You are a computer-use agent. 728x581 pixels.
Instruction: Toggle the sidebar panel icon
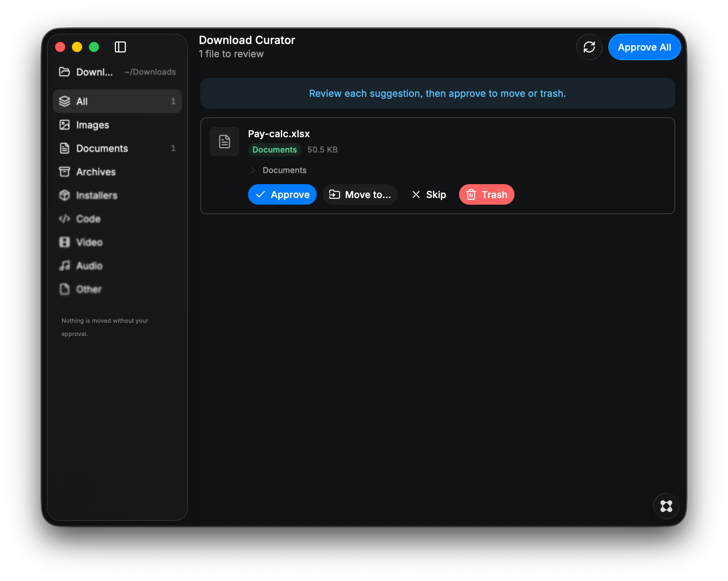120,47
